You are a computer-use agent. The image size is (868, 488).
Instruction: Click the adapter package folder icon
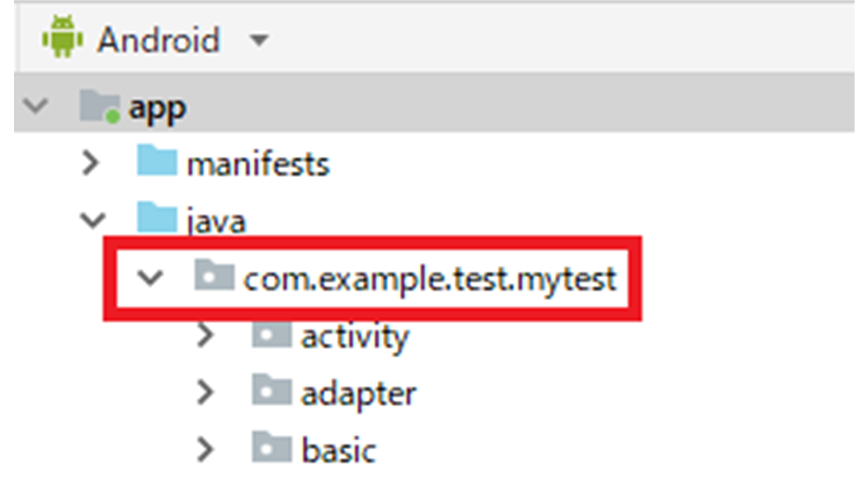pyautogui.click(x=272, y=389)
